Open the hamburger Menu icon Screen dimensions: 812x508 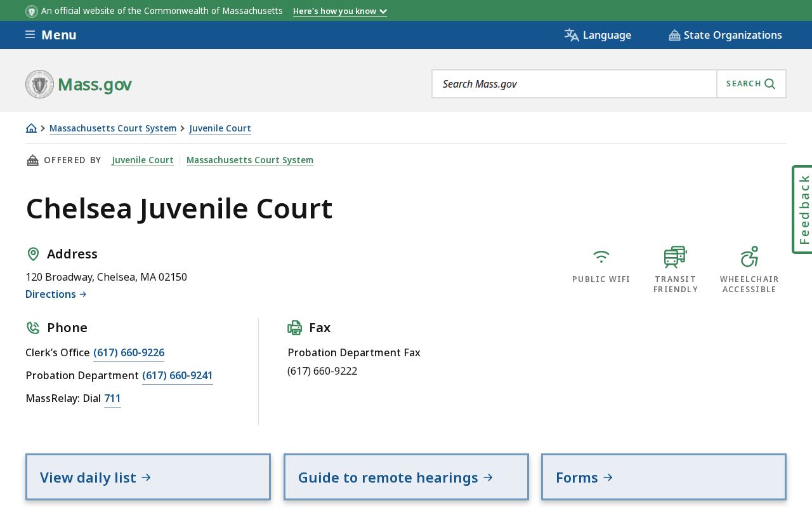click(30, 34)
